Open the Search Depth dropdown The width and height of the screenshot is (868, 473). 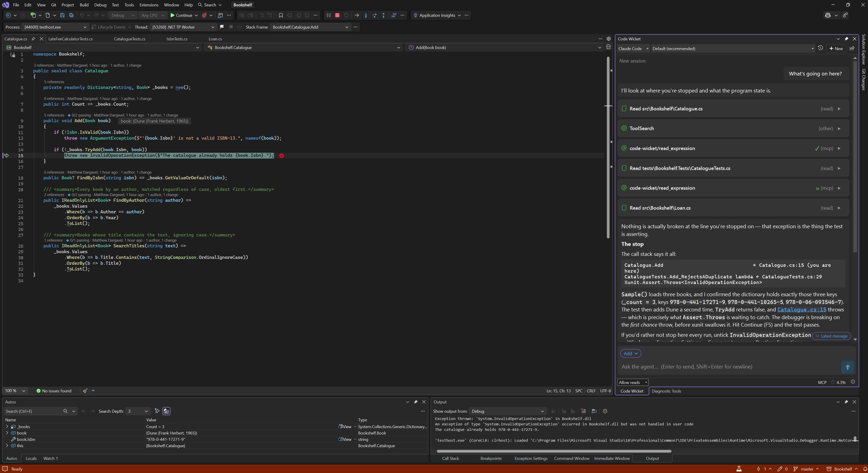137,411
